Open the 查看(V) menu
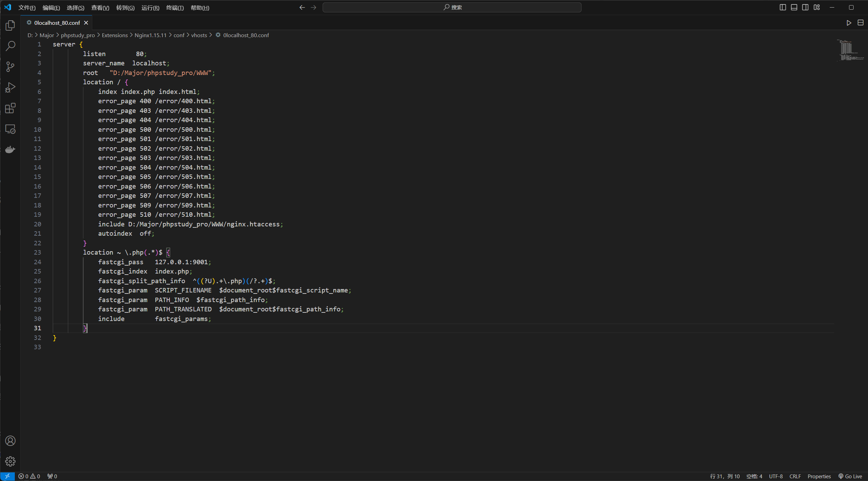 [x=100, y=8]
